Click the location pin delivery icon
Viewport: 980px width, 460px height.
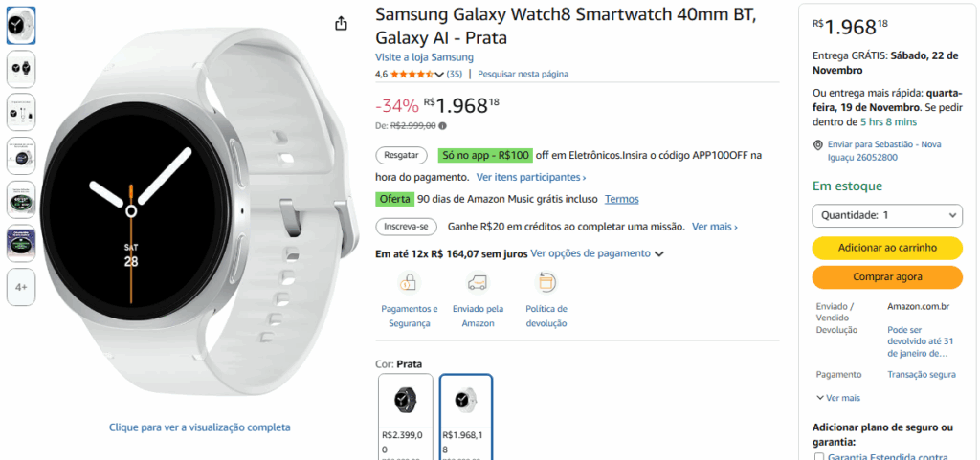pos(817,144)
